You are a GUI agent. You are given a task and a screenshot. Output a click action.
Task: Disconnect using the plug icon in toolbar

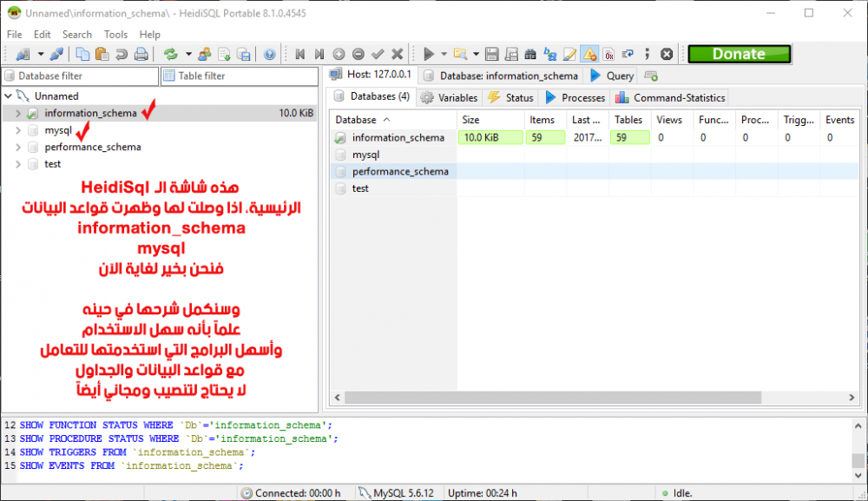click(56, 54)
